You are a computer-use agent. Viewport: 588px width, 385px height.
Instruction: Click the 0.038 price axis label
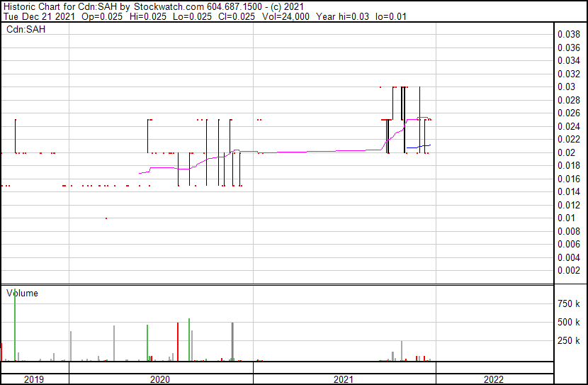[569, 34]
